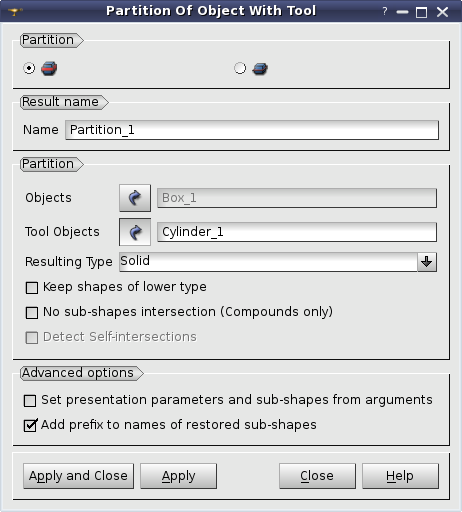Open the Resulting Type dropdown arrow
This screenshot has width=462, height=512.
coord(427,262)
